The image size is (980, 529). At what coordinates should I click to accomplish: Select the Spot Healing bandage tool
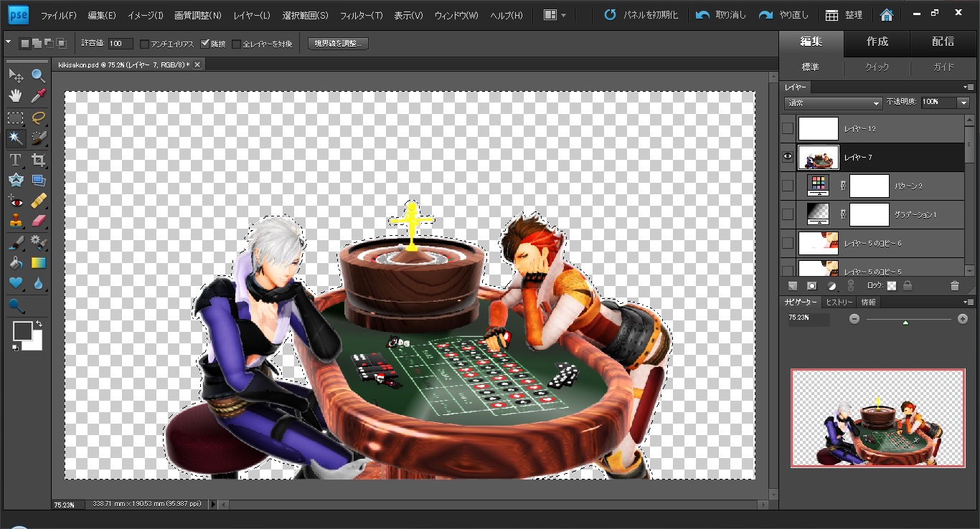pos(38,201)
